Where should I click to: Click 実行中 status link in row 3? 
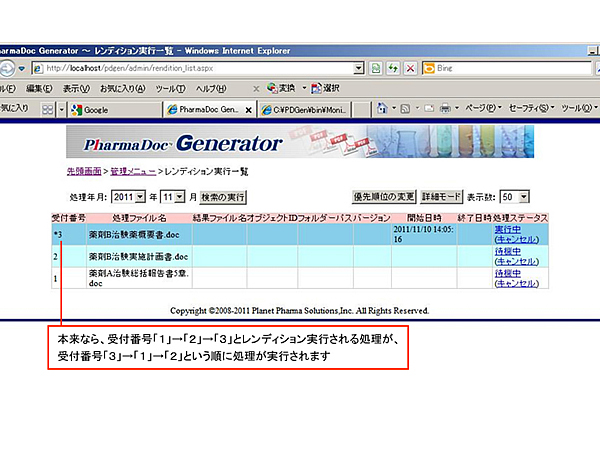click(x=507, y=229)
